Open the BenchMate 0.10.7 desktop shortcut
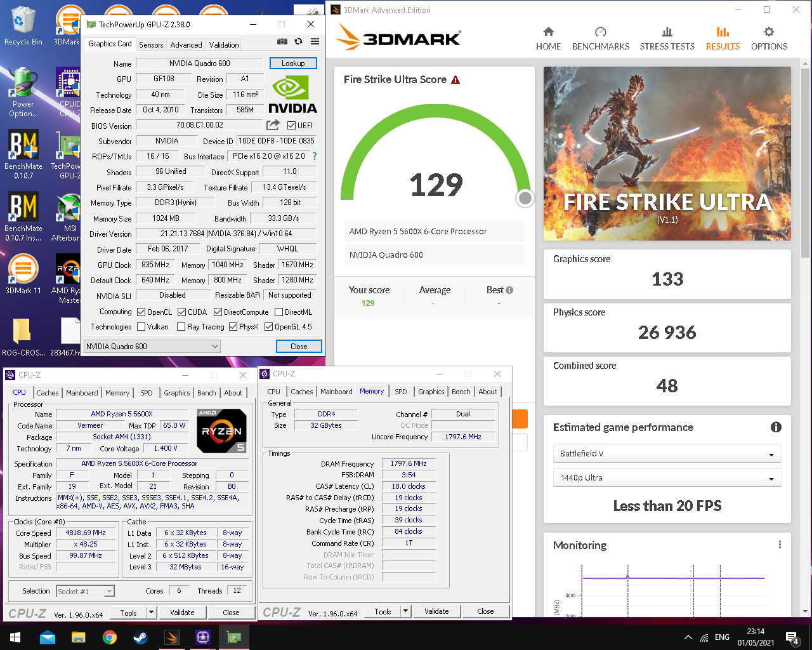Viewport: 812px width, 650px height. coord(23,155)
